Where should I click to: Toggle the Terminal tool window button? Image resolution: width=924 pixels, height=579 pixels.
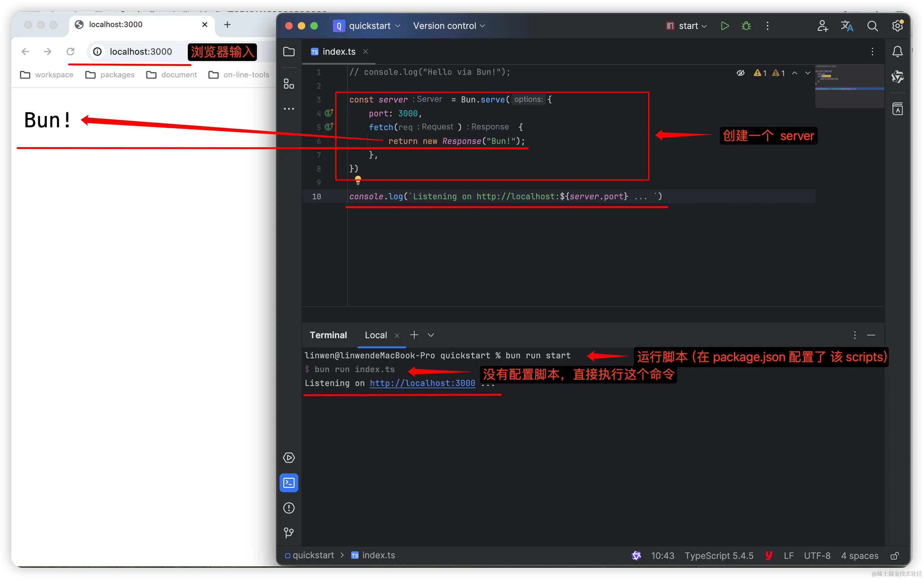[x=289, y=483]
